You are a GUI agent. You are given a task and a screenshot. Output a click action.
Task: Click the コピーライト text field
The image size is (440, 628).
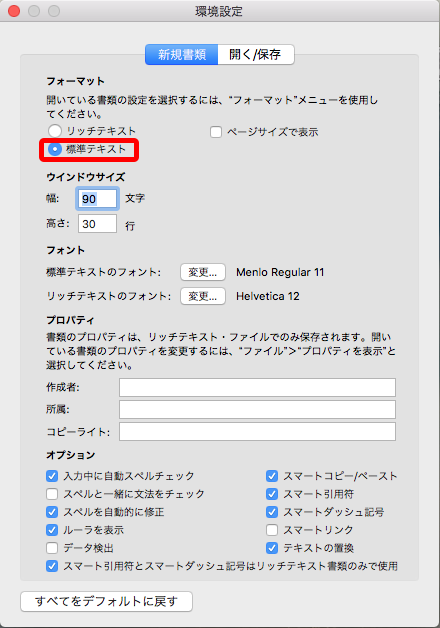(x=257, y=431)
